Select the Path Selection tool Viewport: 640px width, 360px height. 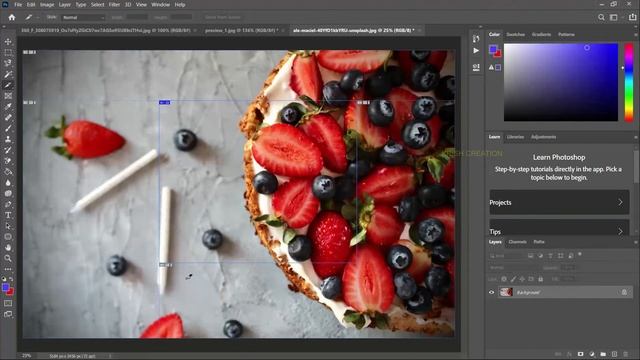click(x=8, y=226)
